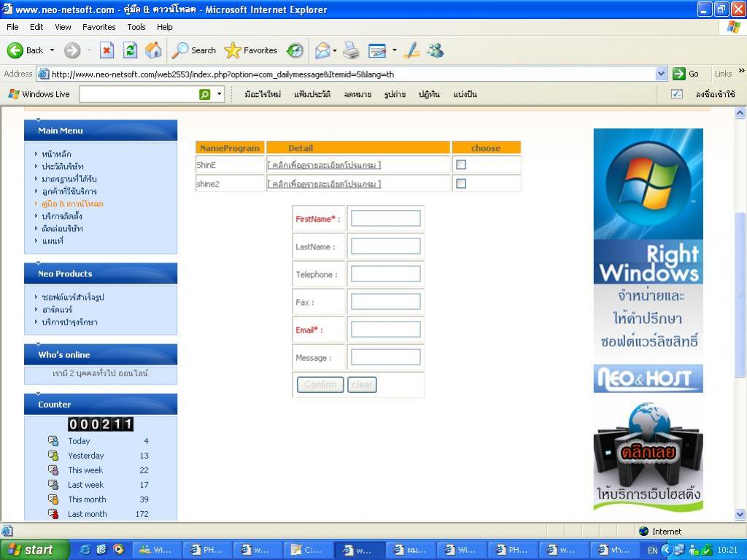Viewport: 747px width, 560px height.
Task: Expand the address bar URL dropdown
Action: tap(661, 74)
